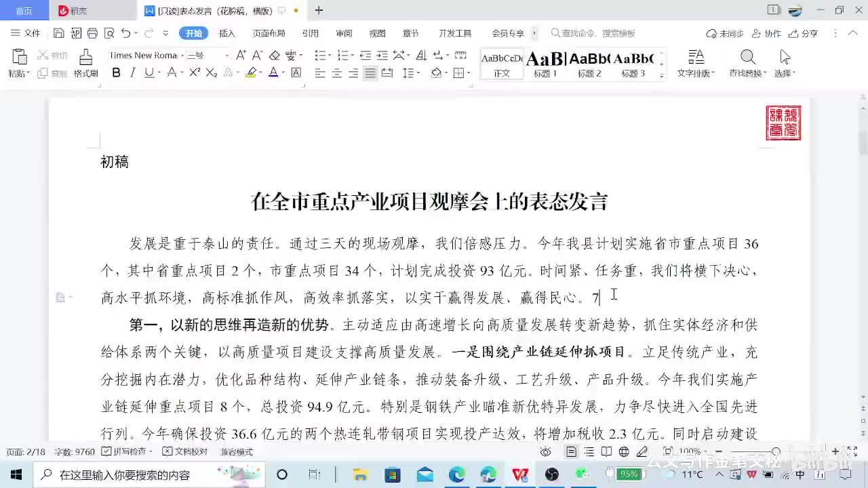Click the command search field (查找命令)

coord(593,33)
